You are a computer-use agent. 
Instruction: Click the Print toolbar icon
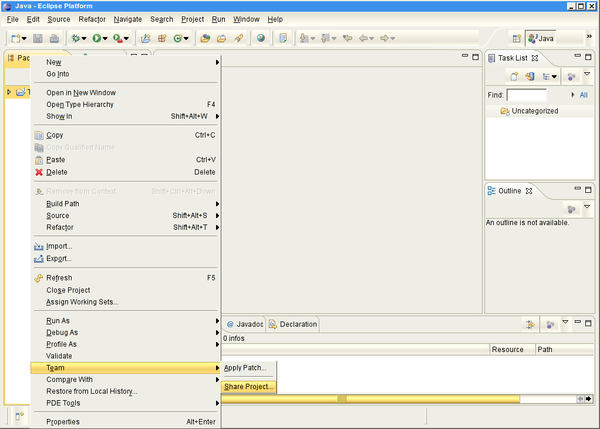[54, 38]
